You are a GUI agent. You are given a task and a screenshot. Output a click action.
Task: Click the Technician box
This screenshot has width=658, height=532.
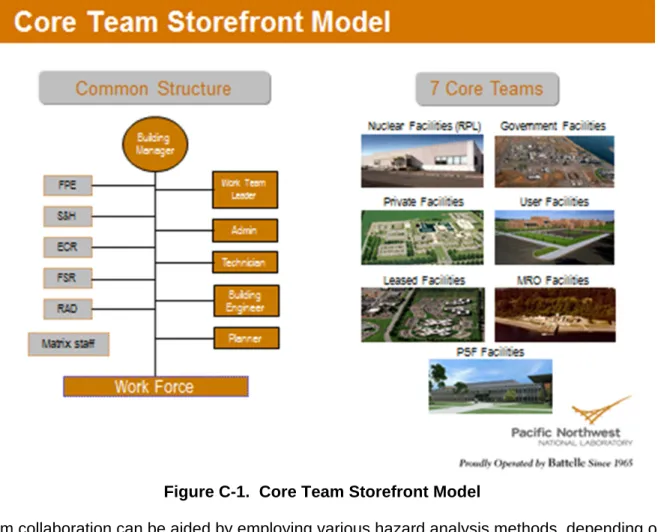(x=245, y=262)
